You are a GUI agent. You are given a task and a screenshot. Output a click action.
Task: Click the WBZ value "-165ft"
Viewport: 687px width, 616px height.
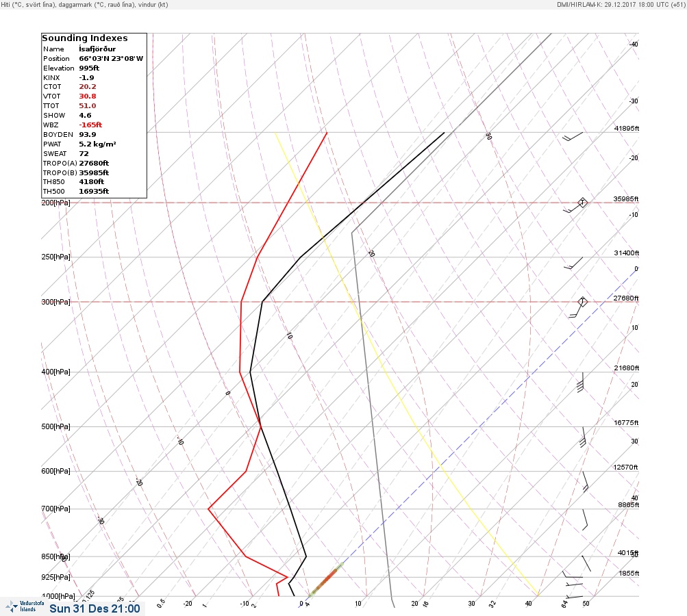pos(90,125)
